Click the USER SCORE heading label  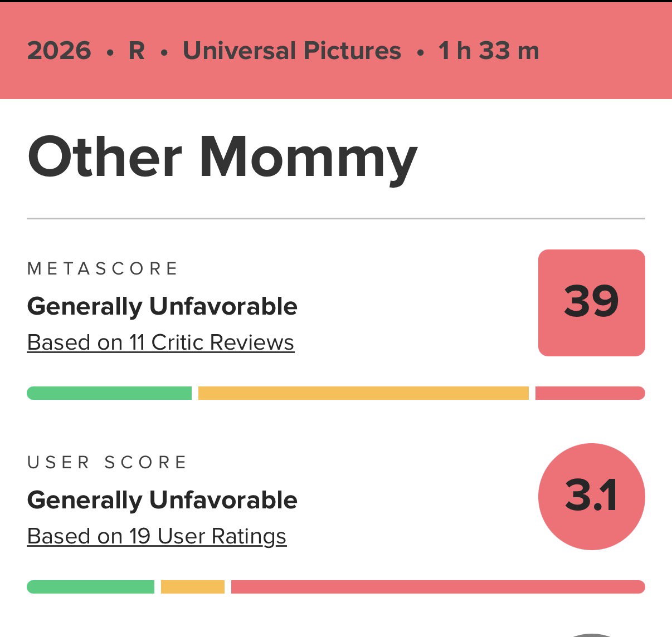[107, 463]
